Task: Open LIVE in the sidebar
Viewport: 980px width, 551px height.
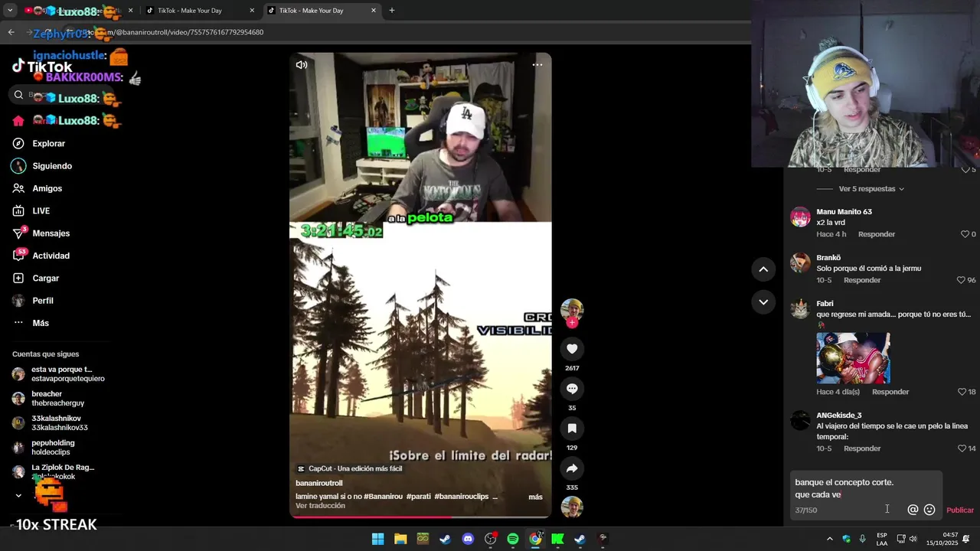Action: [x=41, y=211]
